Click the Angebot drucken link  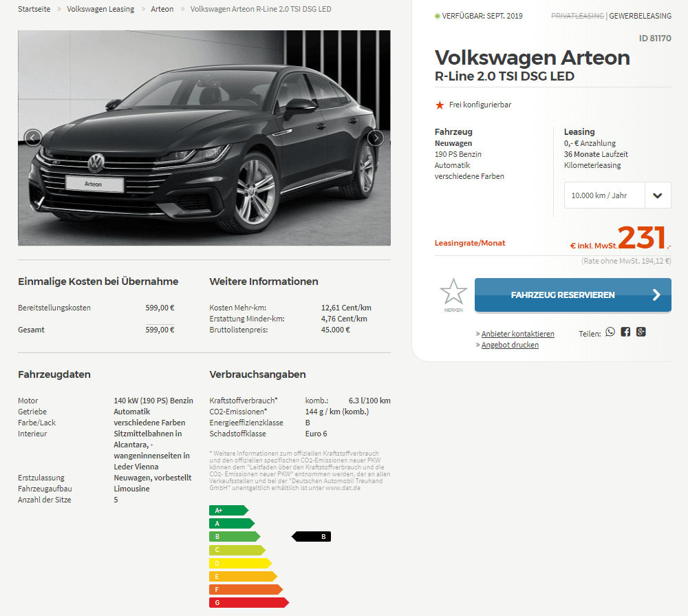click(510, 345)
